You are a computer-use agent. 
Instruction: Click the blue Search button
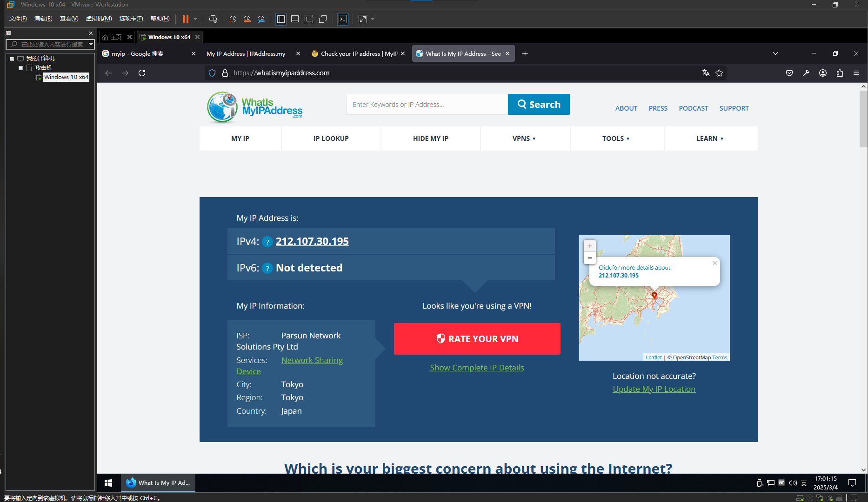click(x=539, y=105)
